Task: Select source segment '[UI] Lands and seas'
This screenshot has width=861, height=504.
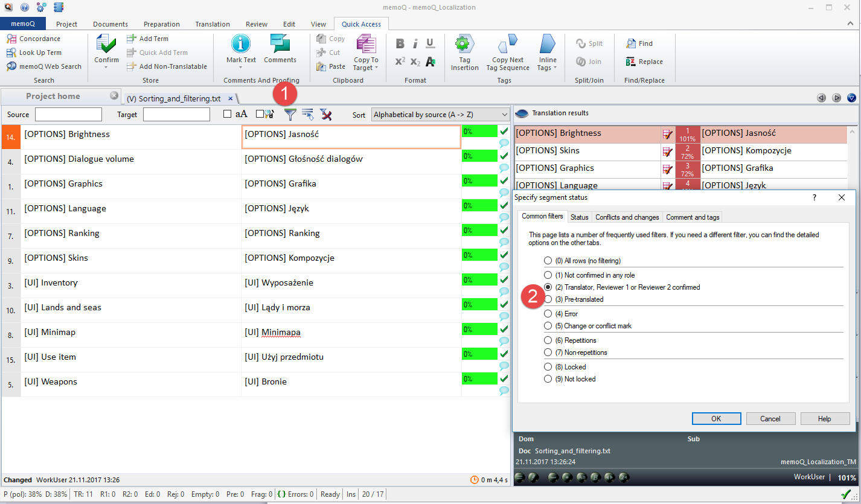Action: click(131, 311)
